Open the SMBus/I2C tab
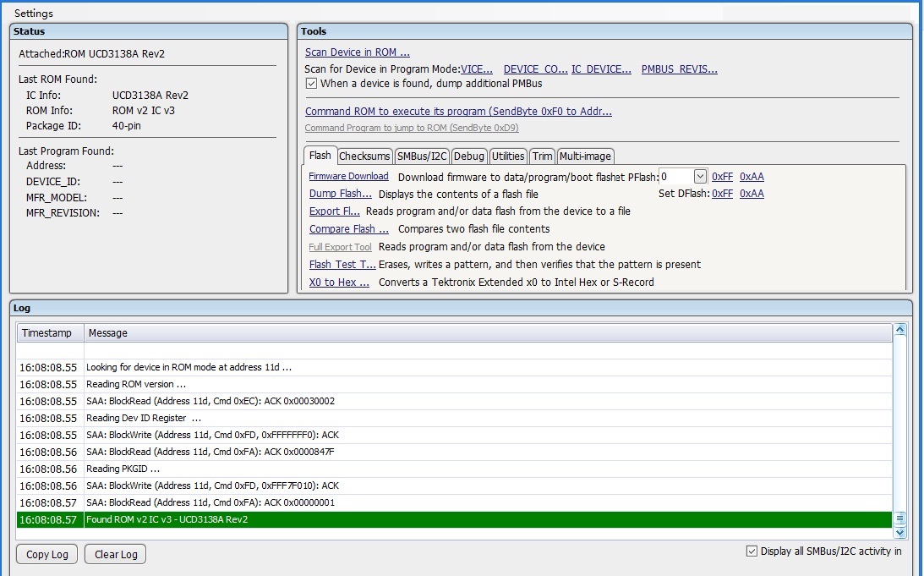Image resolution: width=924 pixels, height=576 pixels. click(421, 156)
